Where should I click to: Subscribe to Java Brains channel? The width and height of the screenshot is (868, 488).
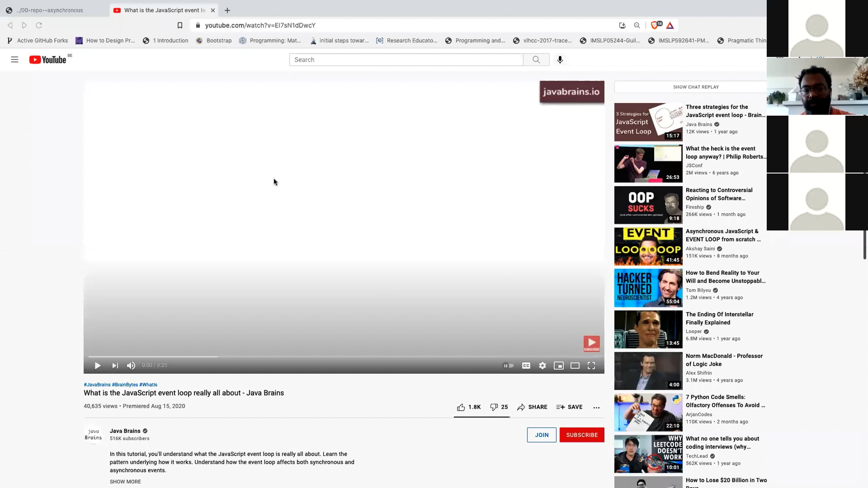click(582, 435)
